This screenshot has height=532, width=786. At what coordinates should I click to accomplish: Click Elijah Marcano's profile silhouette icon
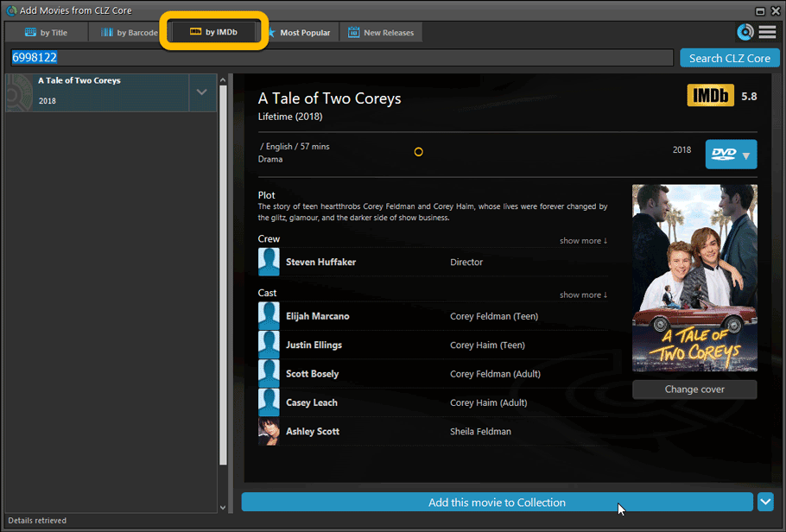pos(269,316)
